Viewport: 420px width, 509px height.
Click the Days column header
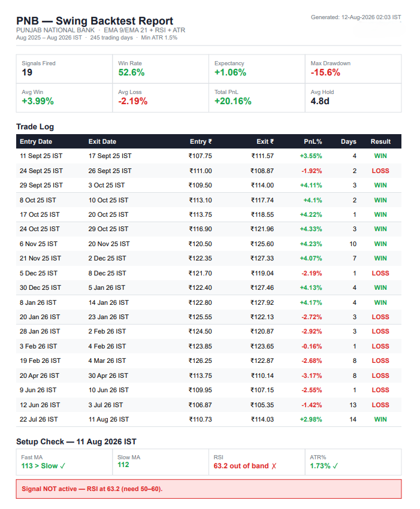[x=349, y=141]
